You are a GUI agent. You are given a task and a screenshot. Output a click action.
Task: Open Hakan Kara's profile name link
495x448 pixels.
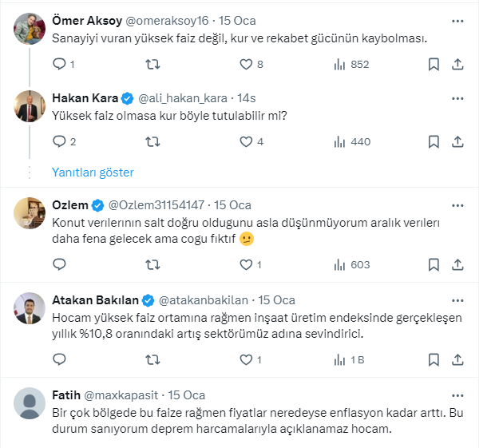pyautogui.click(x=85, y=98)
